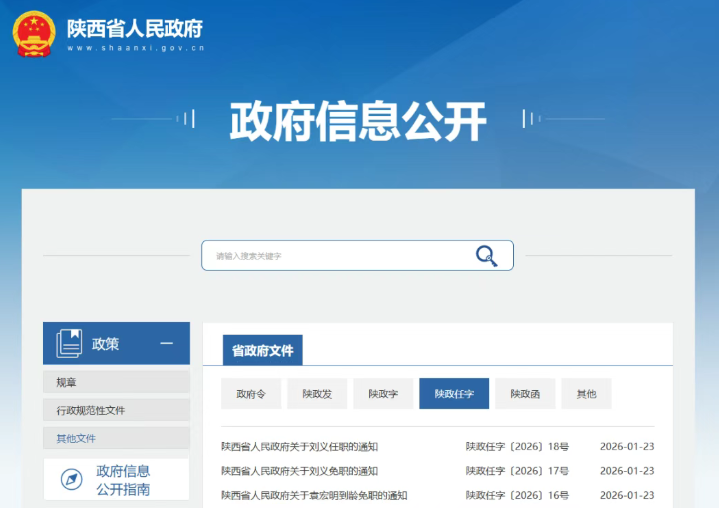This screenshot has width=719, height=508.
Task: Collapse the 政策 section using minus sign
Action: tap(167, 343)
